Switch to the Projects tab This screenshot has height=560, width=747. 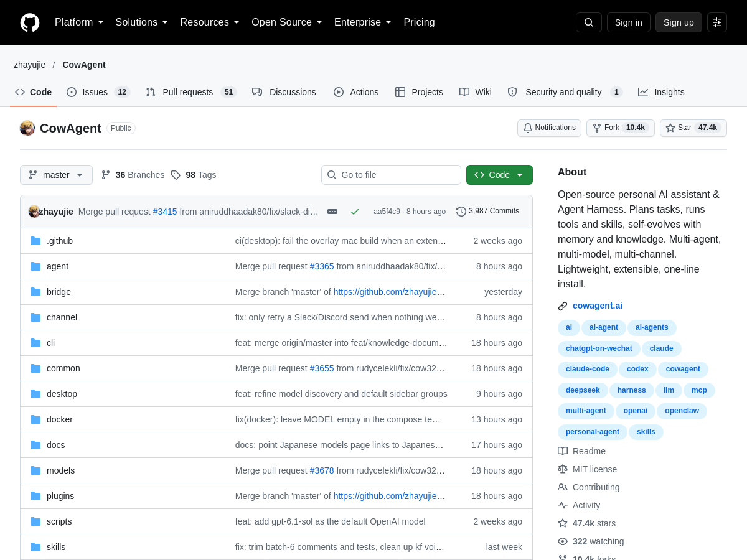coord(419,92)
